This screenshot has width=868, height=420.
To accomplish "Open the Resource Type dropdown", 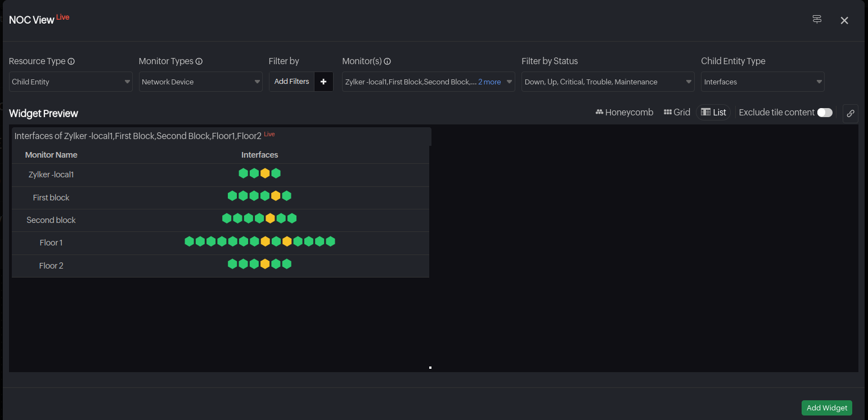I will 71,82.
